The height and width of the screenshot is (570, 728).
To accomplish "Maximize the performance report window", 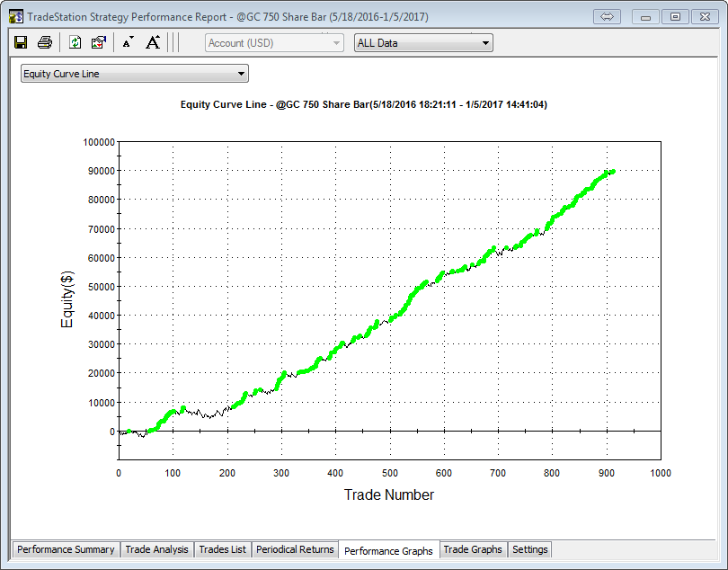I will point(675,16).
